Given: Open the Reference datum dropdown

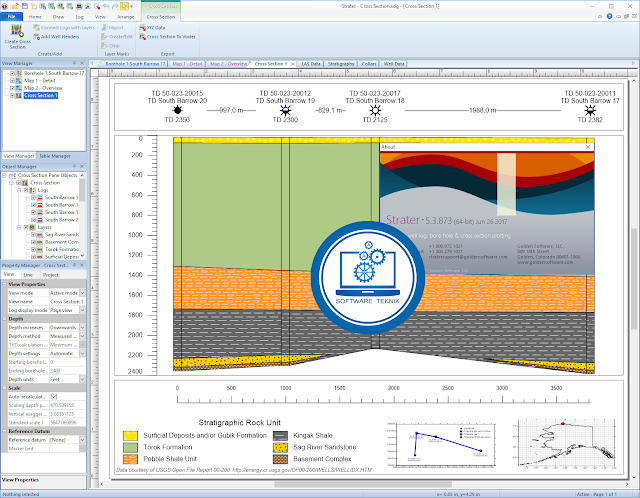Looking at the screenshot, I should [x=82, y=440].
